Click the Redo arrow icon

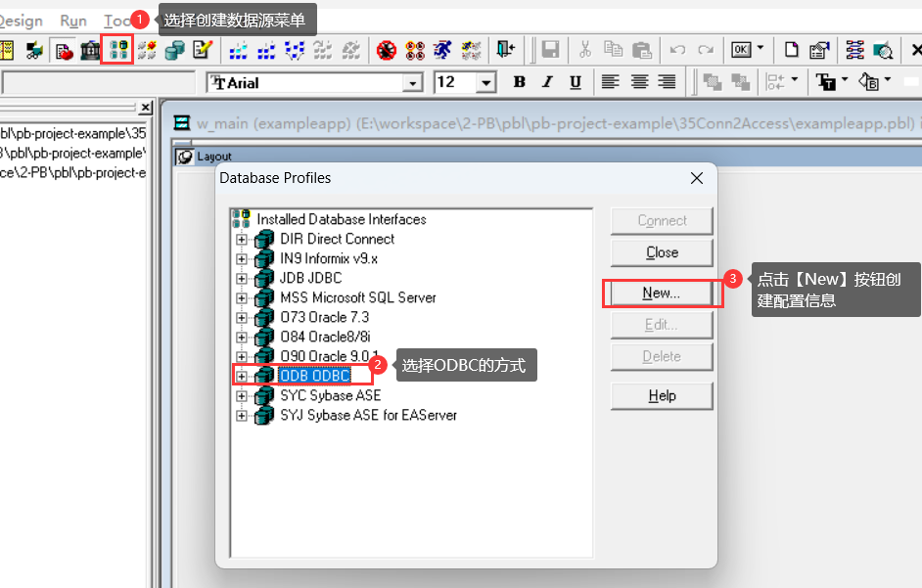(x=706, y=50)
